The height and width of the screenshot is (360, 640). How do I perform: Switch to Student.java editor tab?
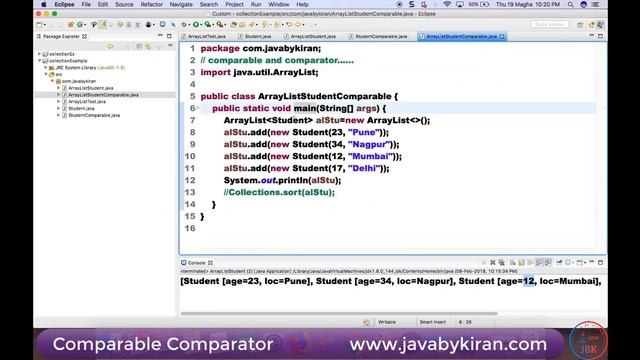click(x=257, y=36)
